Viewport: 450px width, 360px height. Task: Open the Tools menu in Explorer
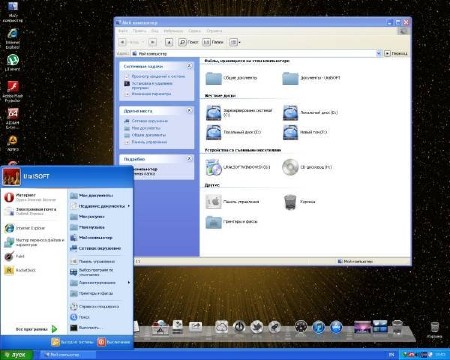click(x=194, y=31)
